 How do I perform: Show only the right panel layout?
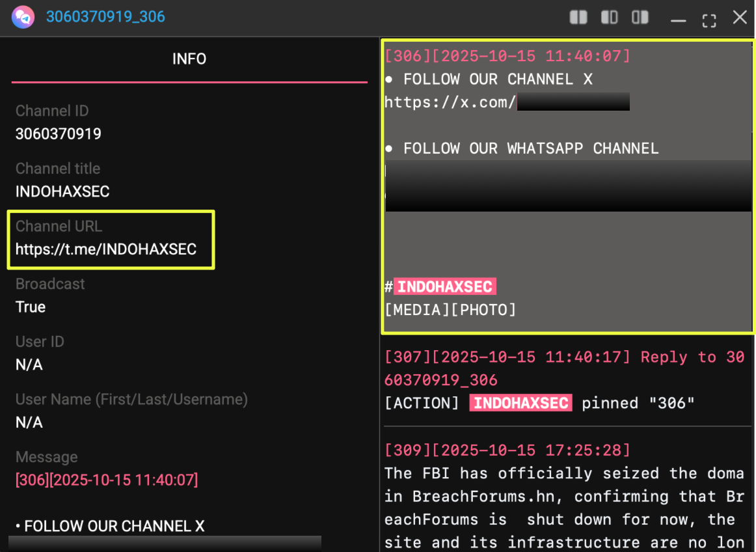point(640,18)
